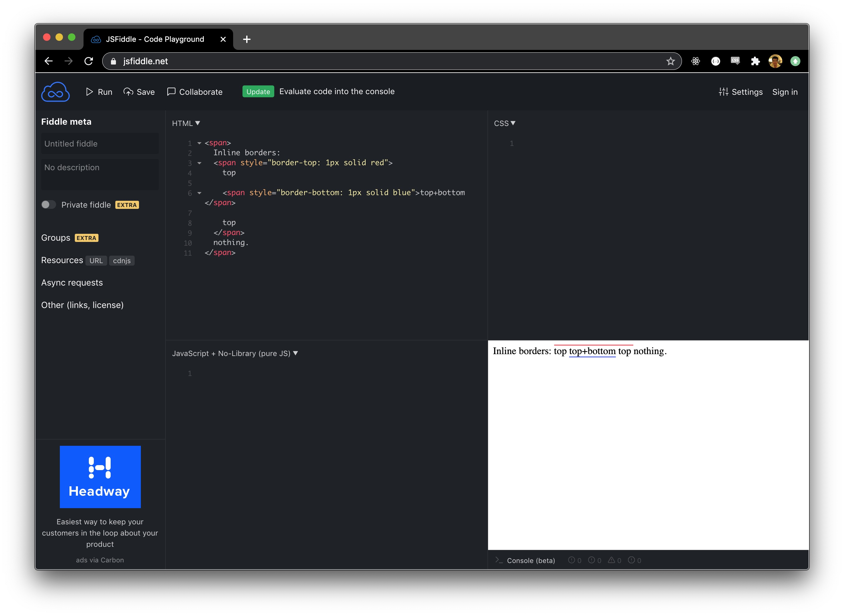Collapse the code fold arrow on line 1
The image size is (844, 616).
click(199, 143)
